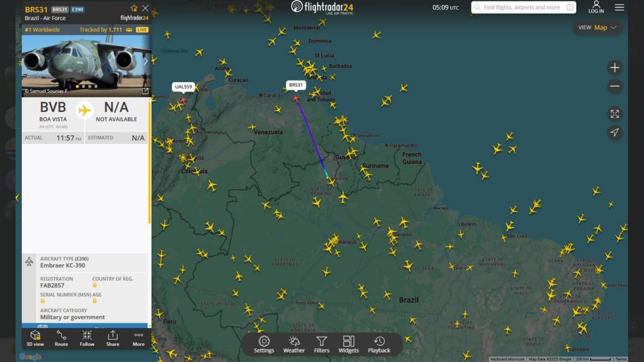Click the 05:09 UTC clock
Screen dimensions: 644x362
[446, 8]
